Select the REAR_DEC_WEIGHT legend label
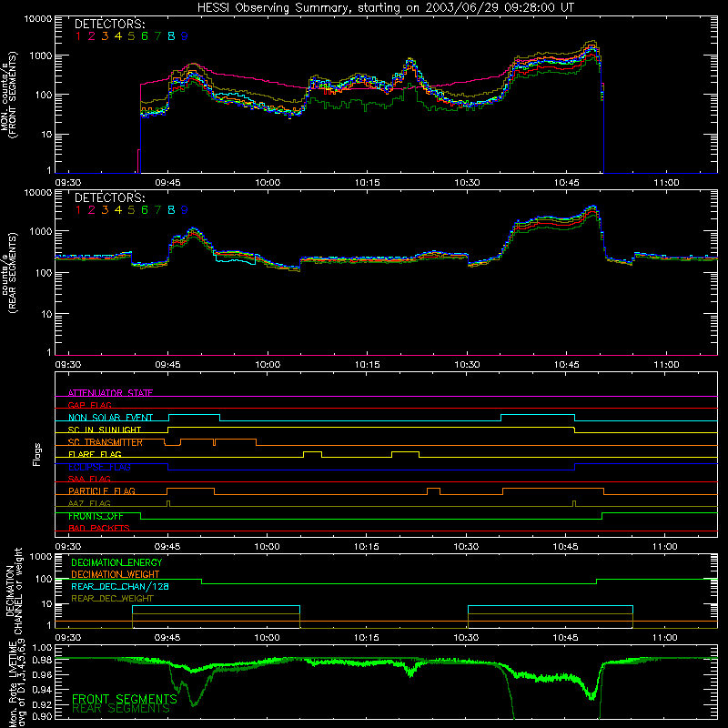The image size is (728, 728). click(x=112, y=599)
